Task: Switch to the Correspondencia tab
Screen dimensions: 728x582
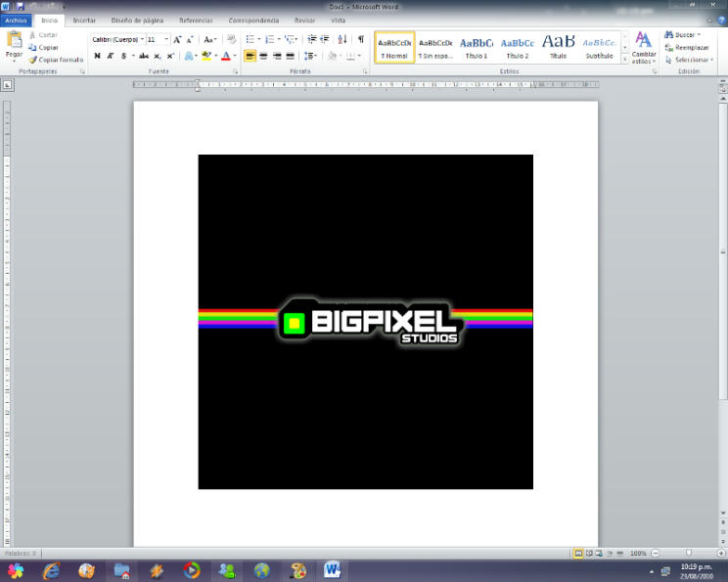Action: 253,21
